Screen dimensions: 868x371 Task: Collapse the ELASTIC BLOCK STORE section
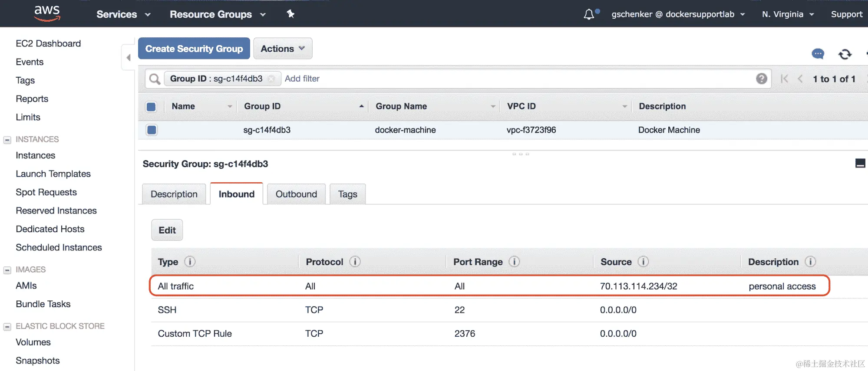point(7,326)
